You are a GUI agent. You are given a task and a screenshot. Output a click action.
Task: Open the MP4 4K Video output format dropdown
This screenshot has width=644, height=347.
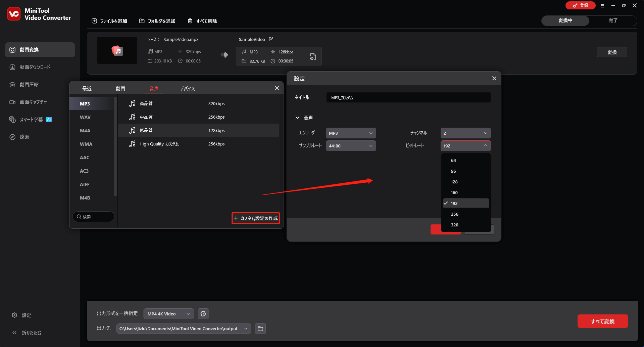click(x=168, y=313)
